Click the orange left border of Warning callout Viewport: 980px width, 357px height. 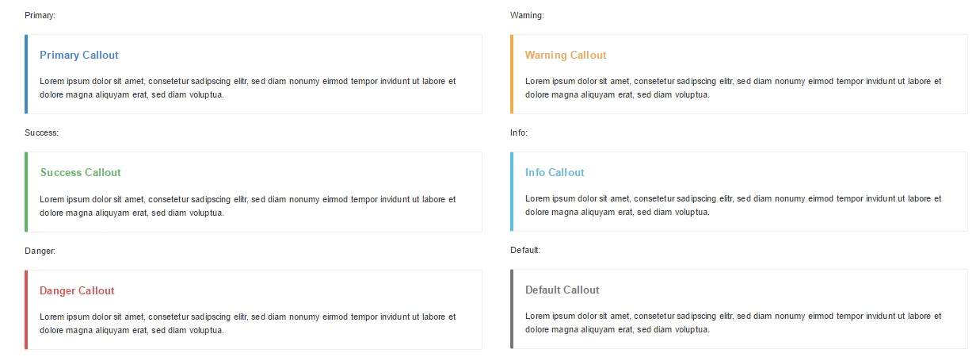[x=512, y=74]
